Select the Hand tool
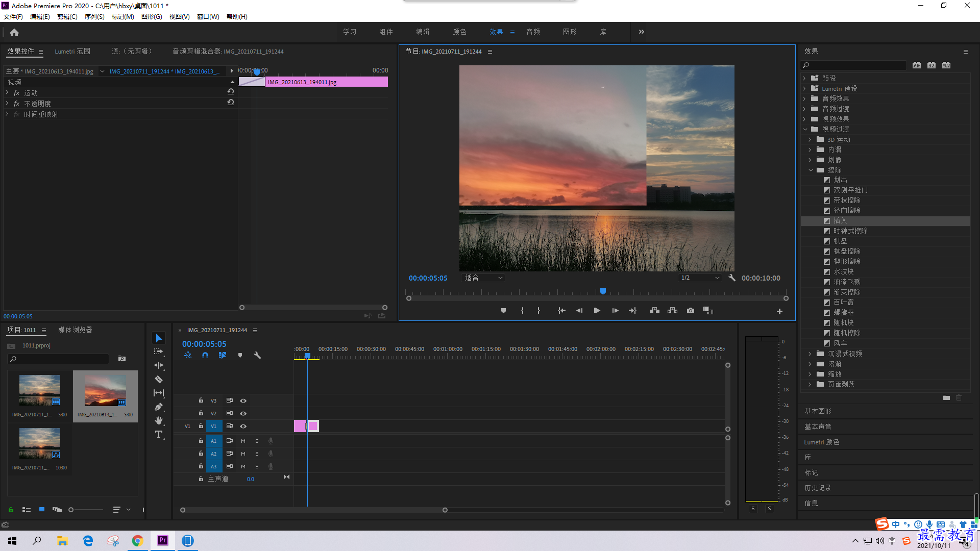Screen dimensions: 980x551 159,420
